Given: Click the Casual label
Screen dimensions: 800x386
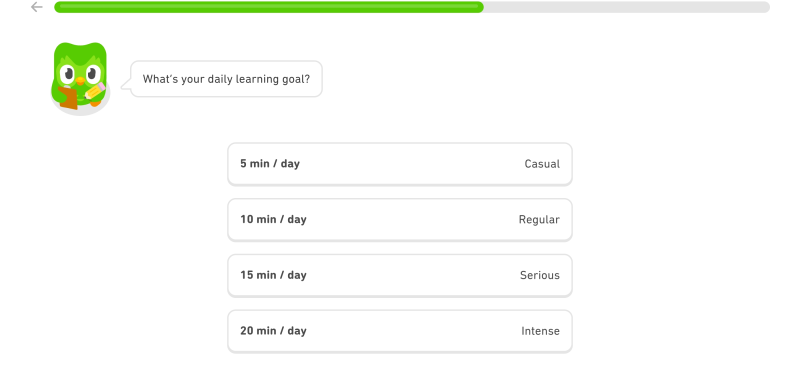Looking at the screenshot, I should [542, 164].
